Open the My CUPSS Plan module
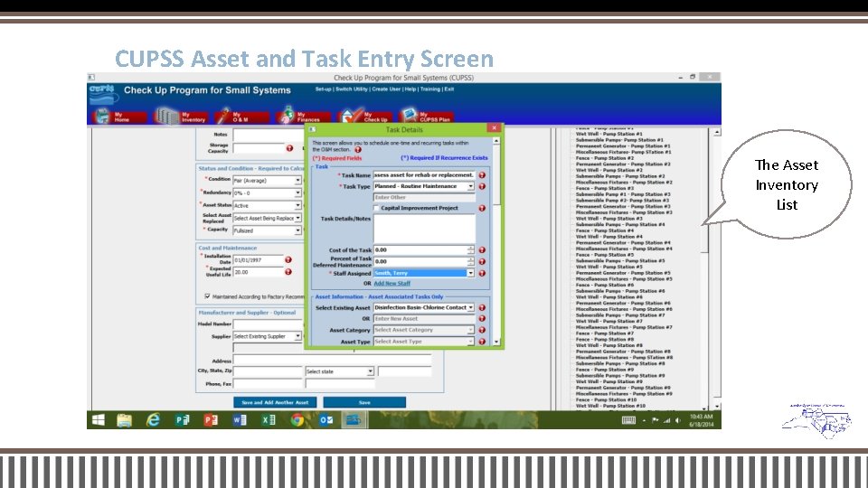The height and width of the screenshot is (488, 868). (x=426, y=117)
